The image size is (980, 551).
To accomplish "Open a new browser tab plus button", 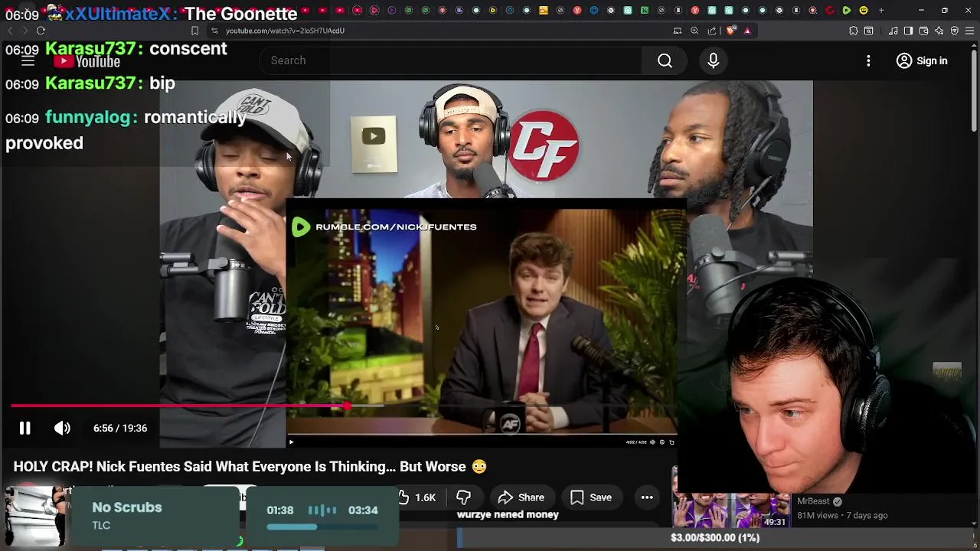I will click(x=881, y=10).
